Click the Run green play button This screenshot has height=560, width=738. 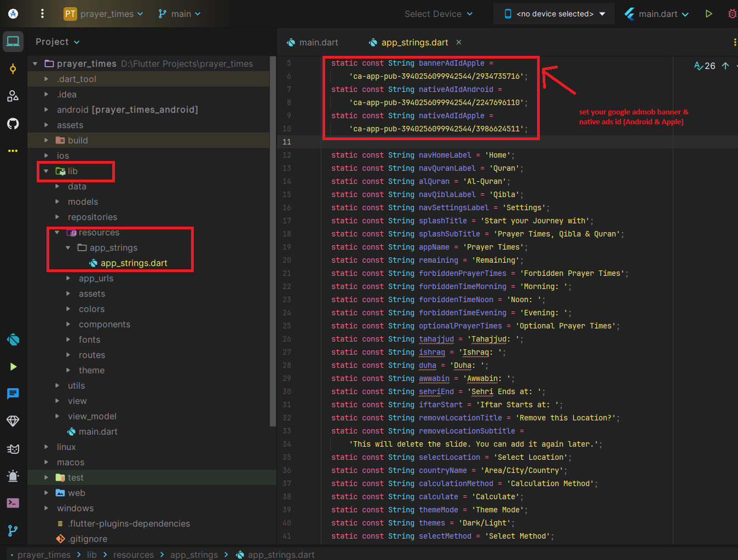[x=709, y=14]
